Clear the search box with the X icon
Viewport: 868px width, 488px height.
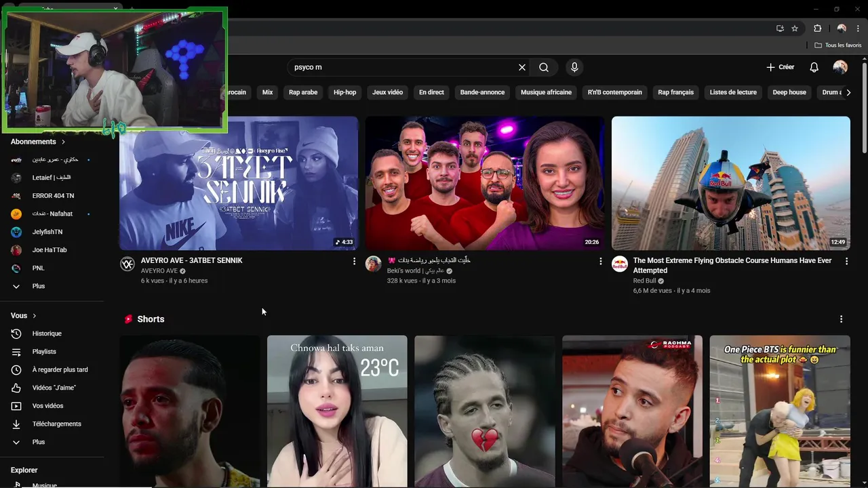click(522, 68)
